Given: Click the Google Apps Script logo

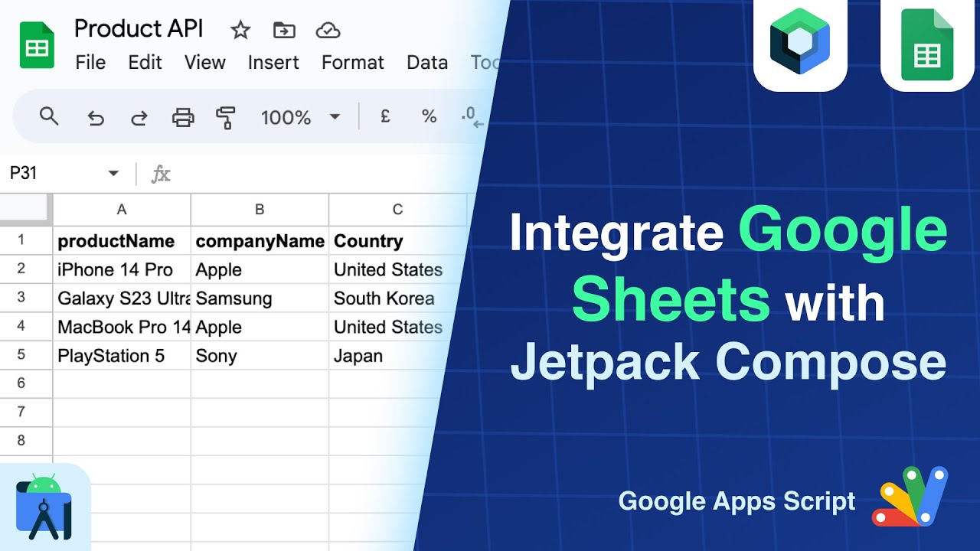Looking at the screenshot, I should point(910,497).
